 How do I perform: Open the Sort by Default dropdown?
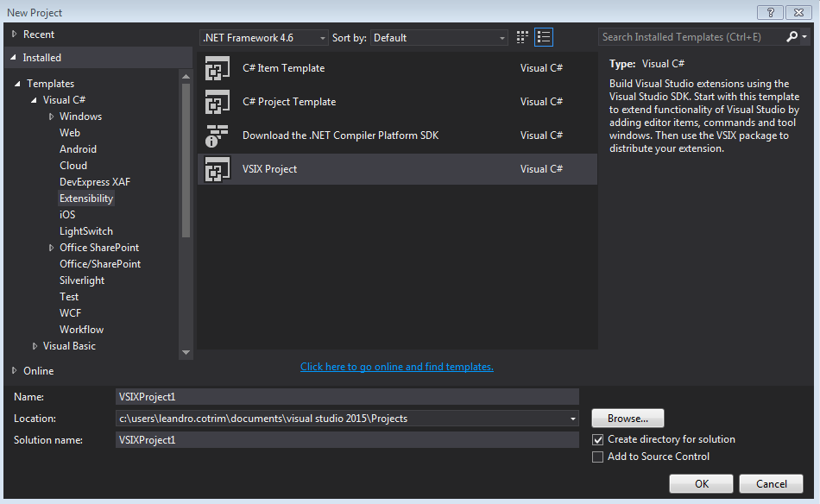point(439,38)
